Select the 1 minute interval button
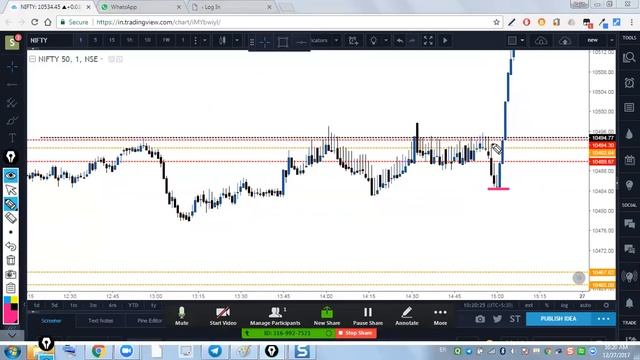The width and height of the screenshot is (640, 360). coord(80,40)
